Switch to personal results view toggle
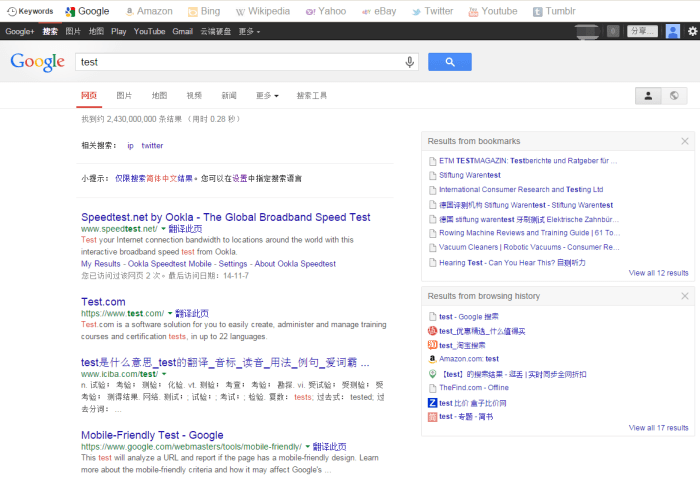700x485 pixels. [648, 96]
